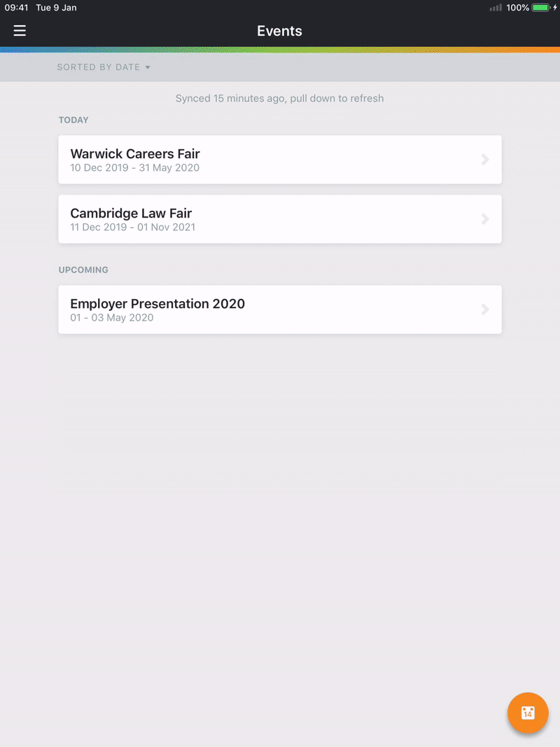Click the UPCOMING section header
This screenshot has width=560, height=747.
83,270
